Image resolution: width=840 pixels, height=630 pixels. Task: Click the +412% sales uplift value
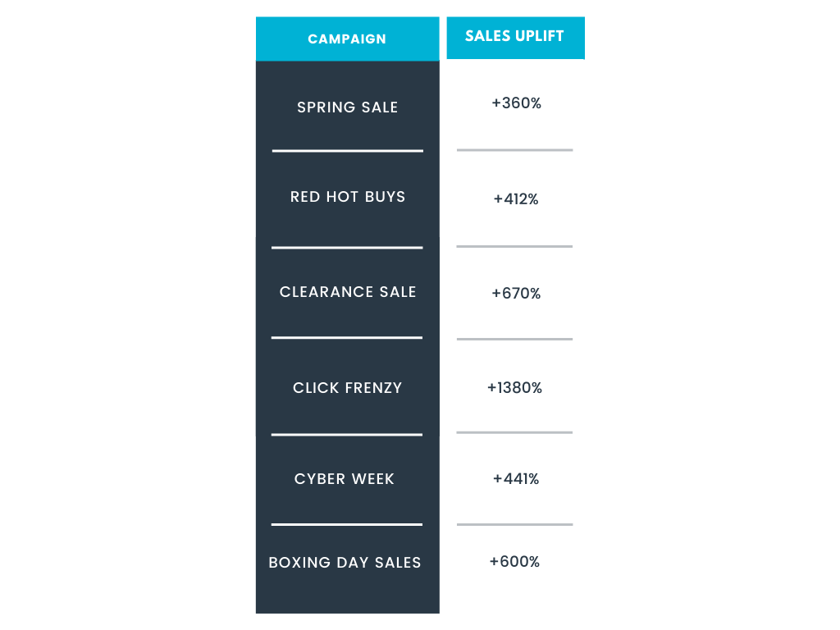tap(516, 199)
